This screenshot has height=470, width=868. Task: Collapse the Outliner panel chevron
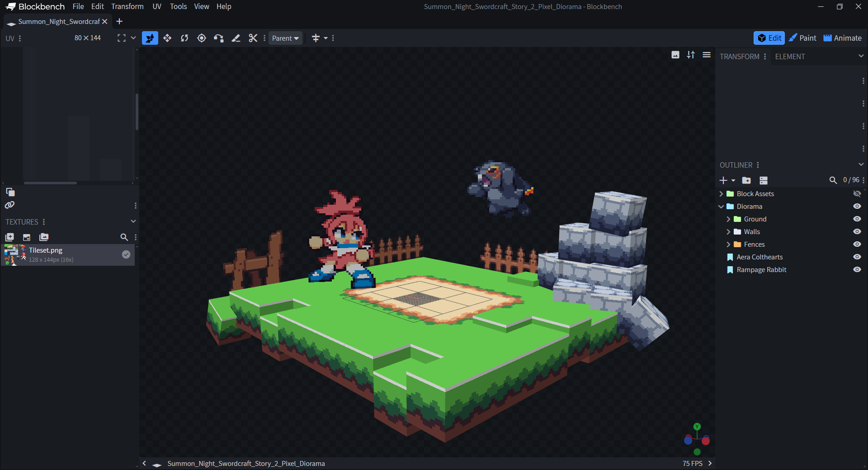pos(861,164)
